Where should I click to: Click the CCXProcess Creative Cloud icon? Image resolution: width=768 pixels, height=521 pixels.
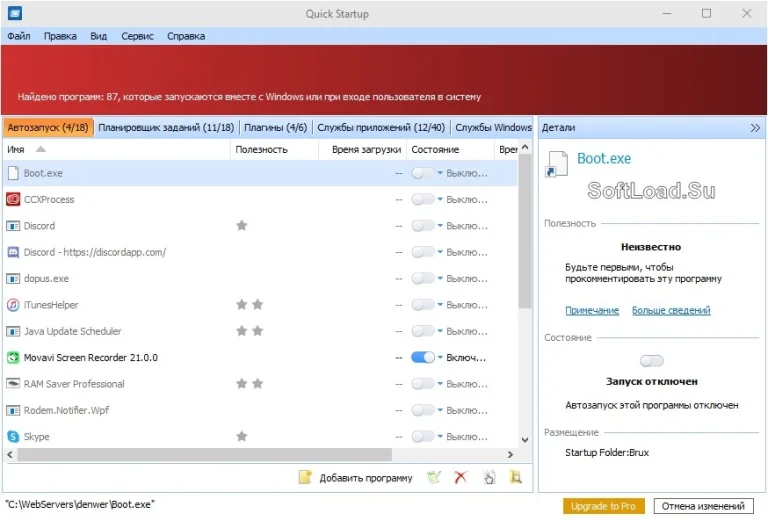(13, 199)
